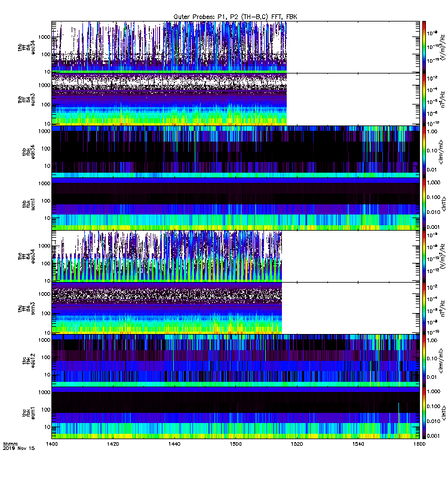This screenshot has width=448, height=478.
Task: Click the 1420 time tick label
Action: [113, 444]
